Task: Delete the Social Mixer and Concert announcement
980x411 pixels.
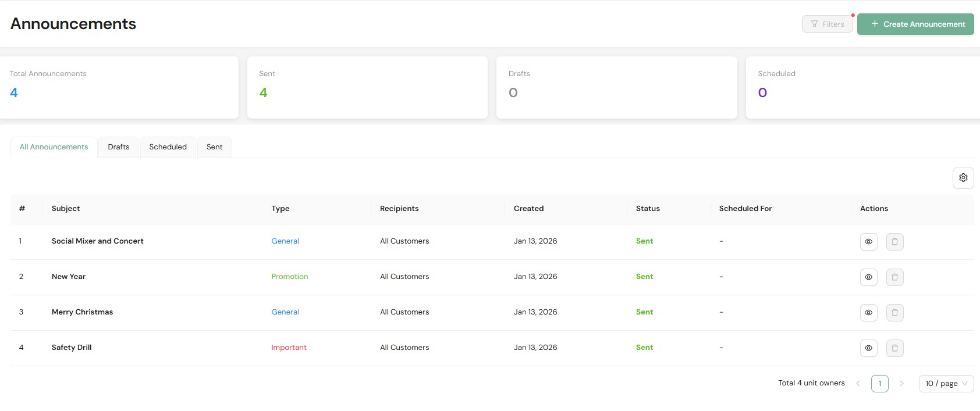Action: [x=894, y=241]
